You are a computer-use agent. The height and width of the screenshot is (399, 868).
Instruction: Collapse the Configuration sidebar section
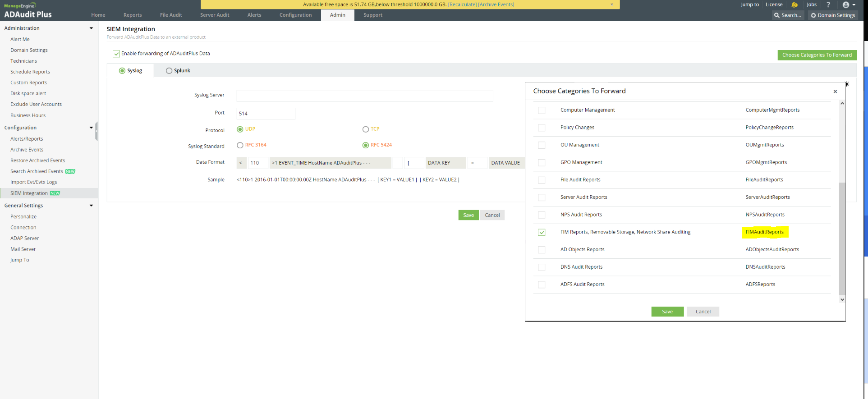(x=91, y=128)
